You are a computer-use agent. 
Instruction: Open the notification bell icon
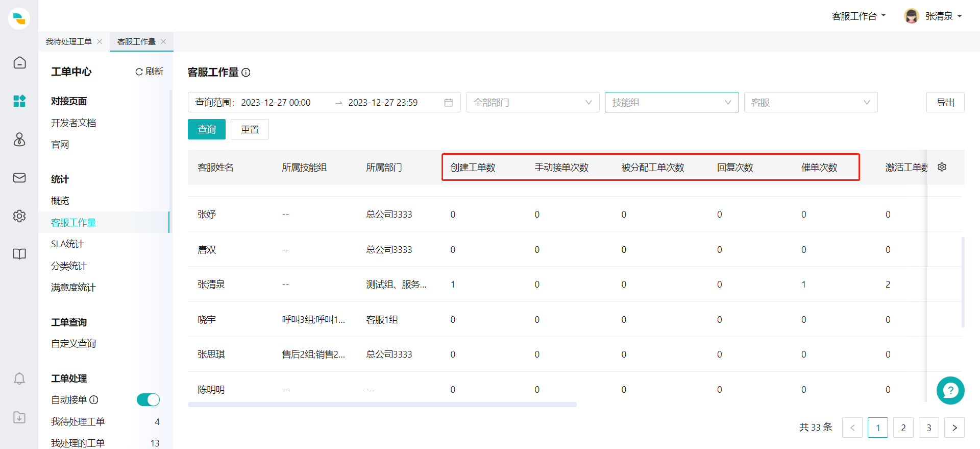coord(19,379)
